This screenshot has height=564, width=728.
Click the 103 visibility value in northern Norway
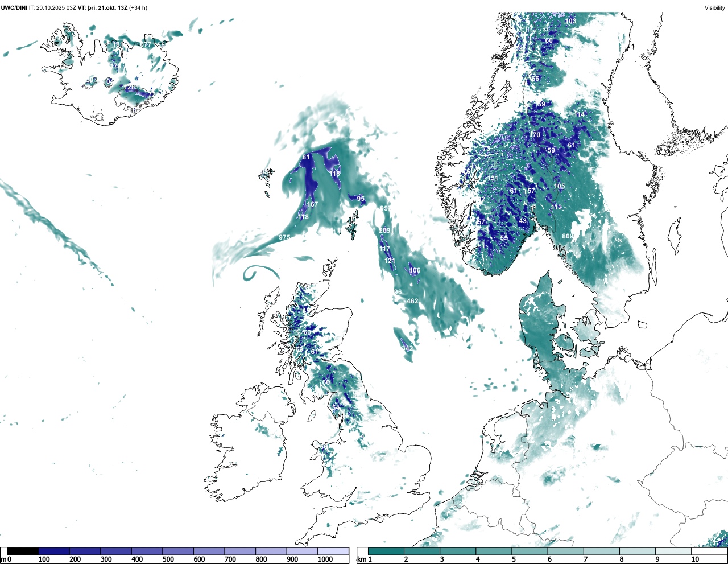click(570, 21)
